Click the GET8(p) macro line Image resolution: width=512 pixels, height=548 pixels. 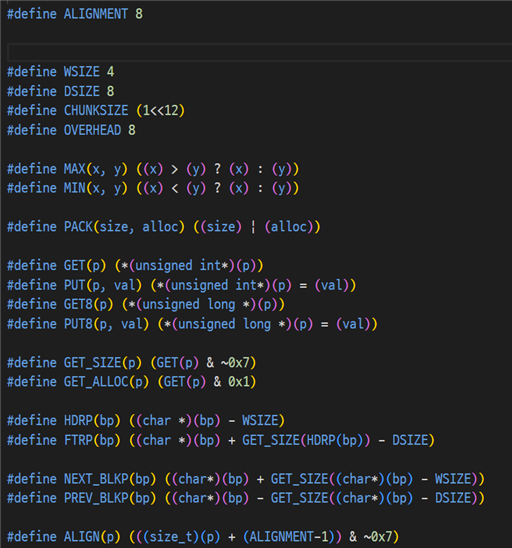coord(146,305)
